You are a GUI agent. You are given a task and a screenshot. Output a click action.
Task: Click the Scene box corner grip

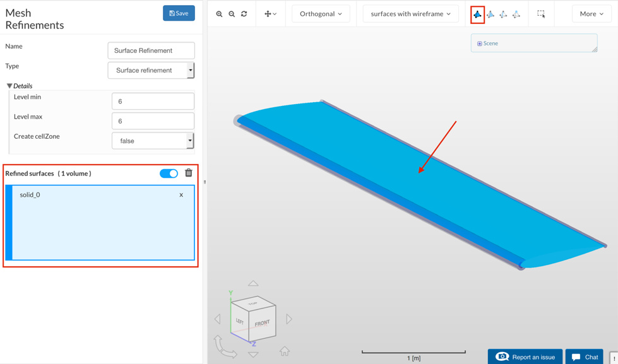tap(595, 49)
